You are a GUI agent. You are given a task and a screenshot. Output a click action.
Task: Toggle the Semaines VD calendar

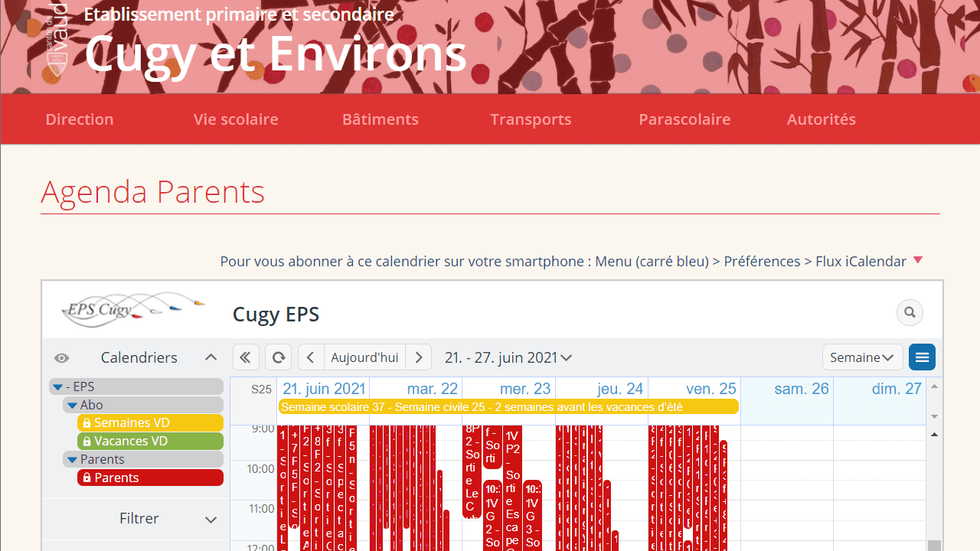coord(150,422)
